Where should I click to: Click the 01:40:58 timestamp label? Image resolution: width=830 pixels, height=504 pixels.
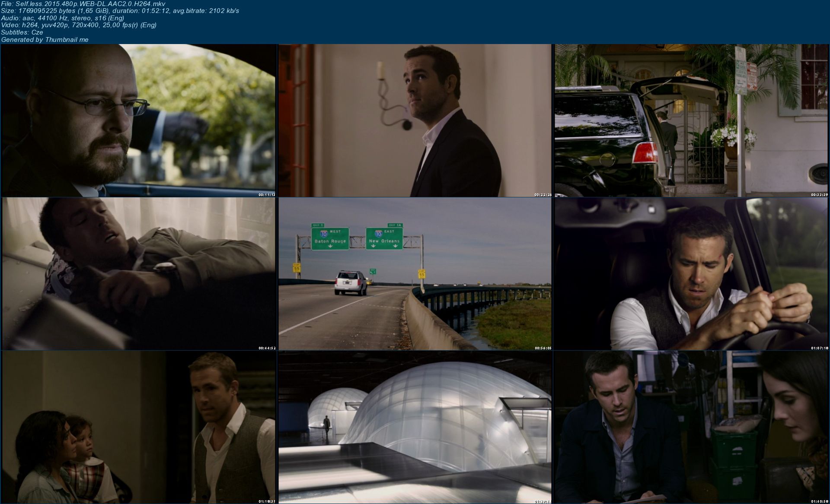pyautogui.click(x=819, y=501)
